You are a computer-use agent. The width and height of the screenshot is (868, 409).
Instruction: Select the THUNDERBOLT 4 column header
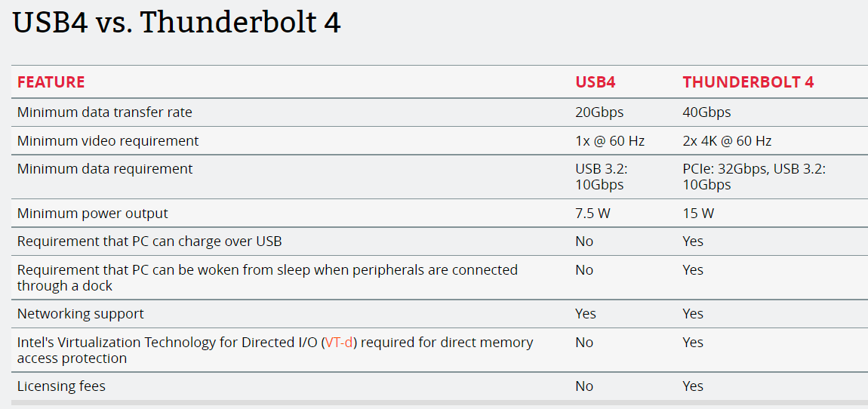click(749, 82)
